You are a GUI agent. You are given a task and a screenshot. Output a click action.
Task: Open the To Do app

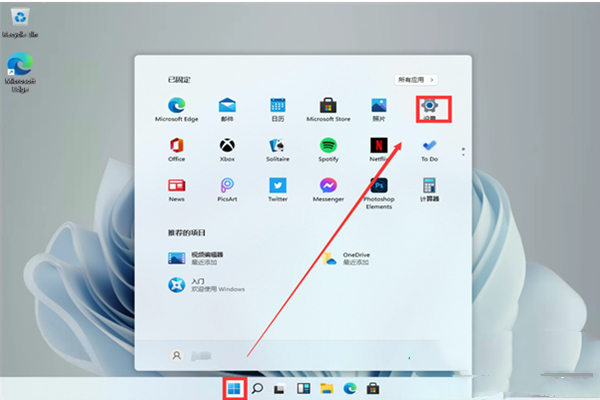pyautogui.click(x=429, y=150)
